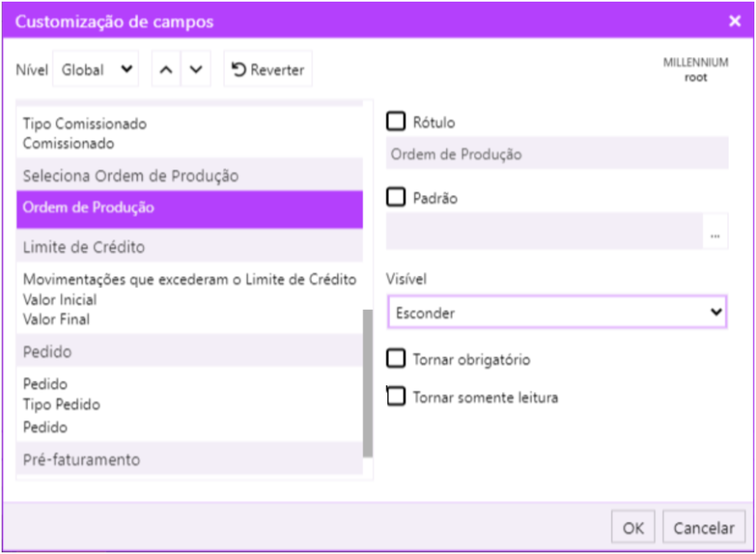Confirm with the OK button
Image resolution: width=756 pixels, height=554 pixels.
[633, 528]
